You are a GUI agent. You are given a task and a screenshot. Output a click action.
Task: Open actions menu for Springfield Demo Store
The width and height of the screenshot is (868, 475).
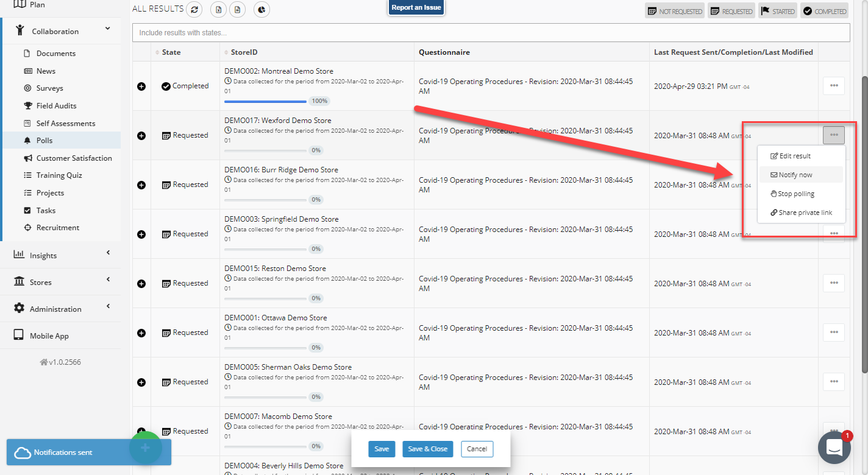tap(834, 234)
